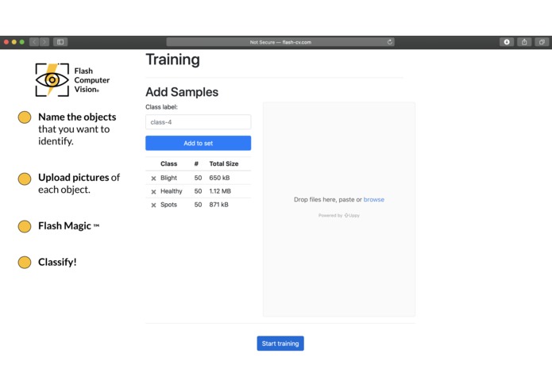Click the sample count 50 in the Spots row
Screen dimensions: 552x392
pos(199,205)
